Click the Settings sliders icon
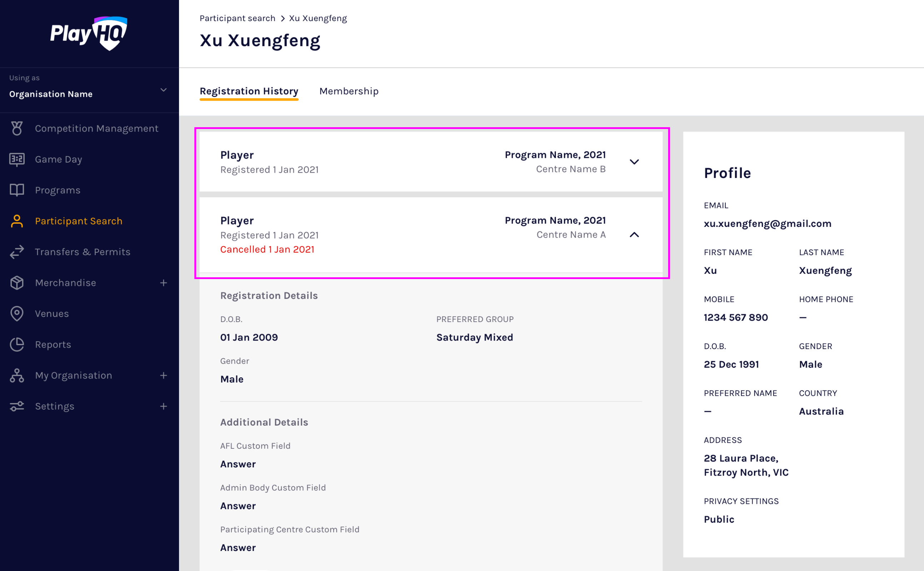Viewport: 924px width, 571px height. (17, 406)
